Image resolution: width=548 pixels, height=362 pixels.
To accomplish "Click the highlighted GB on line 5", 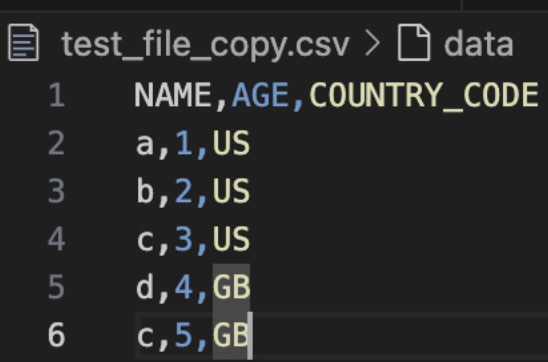I will pyautogui.click(x=231, y=287).
